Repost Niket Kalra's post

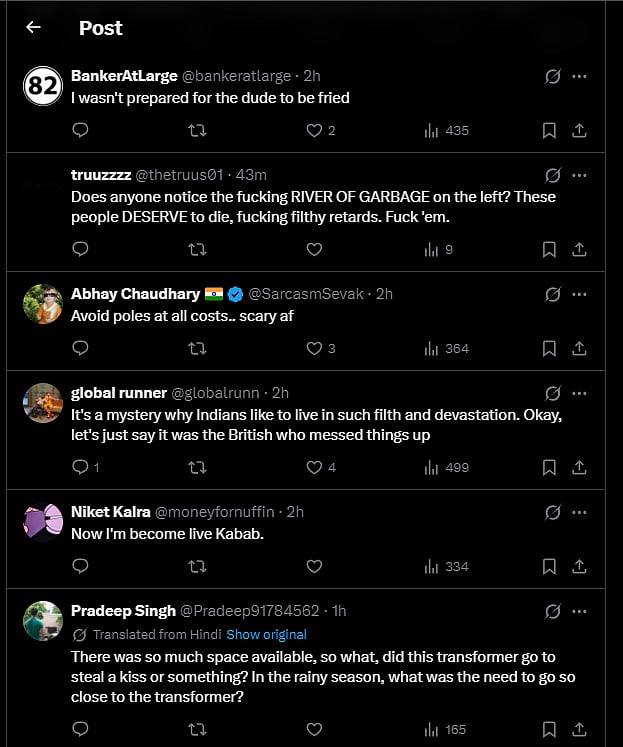pos(197,566)
